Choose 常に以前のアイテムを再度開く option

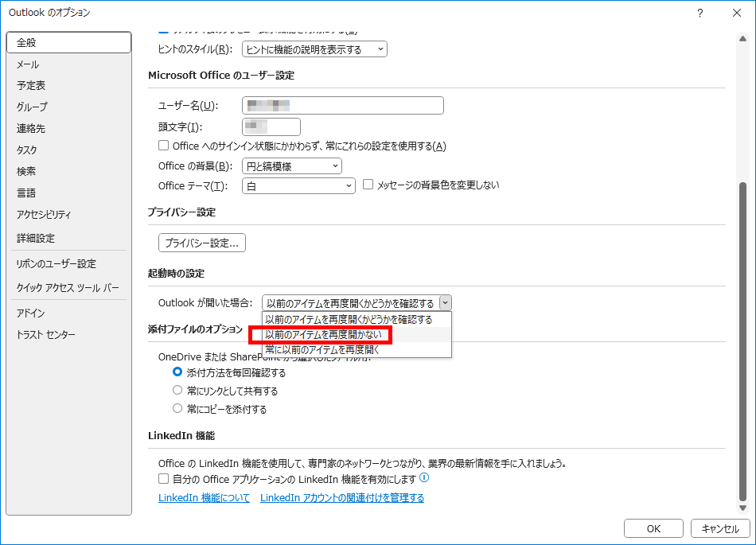click(357, 349)
